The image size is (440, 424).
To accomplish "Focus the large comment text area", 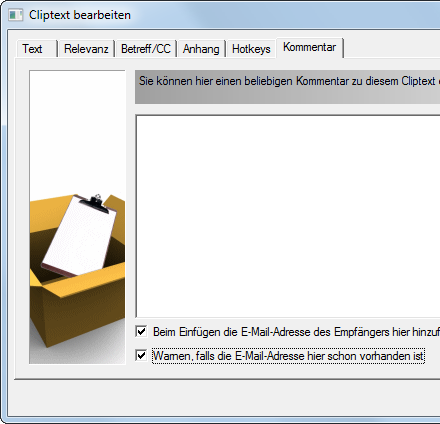I will point(288,216).
